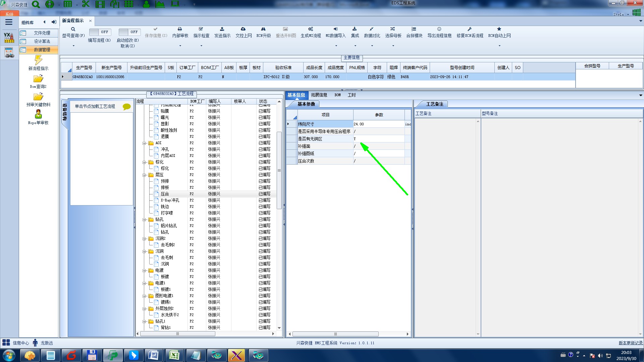This screenshot has height=362, width=644.
Task: Collapse the 层压 tree folder
Action: click(x=145, y=175)
